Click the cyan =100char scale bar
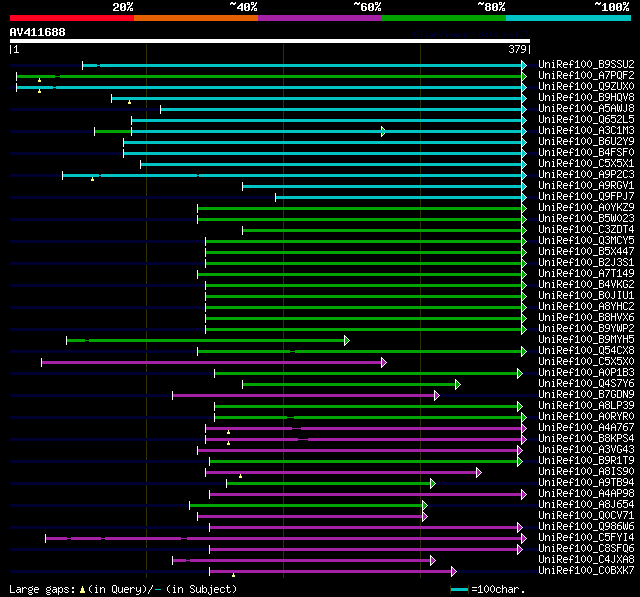The image size is (640, 597). click(x=460, y=590)
